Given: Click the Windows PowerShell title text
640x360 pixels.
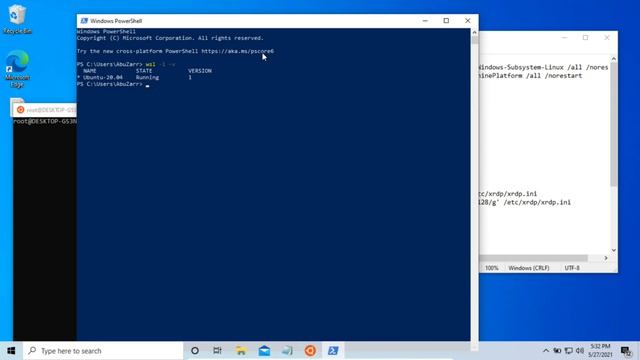Looking at the screenshot, I should pos(116,21).
